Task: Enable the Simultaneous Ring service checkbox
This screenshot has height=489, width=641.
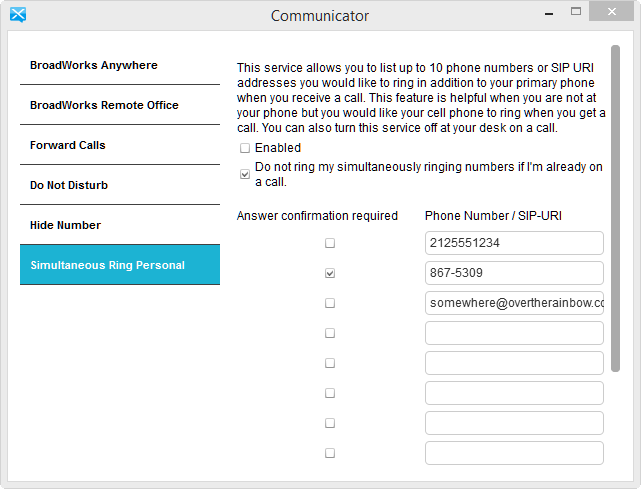Action: point(245,148)
